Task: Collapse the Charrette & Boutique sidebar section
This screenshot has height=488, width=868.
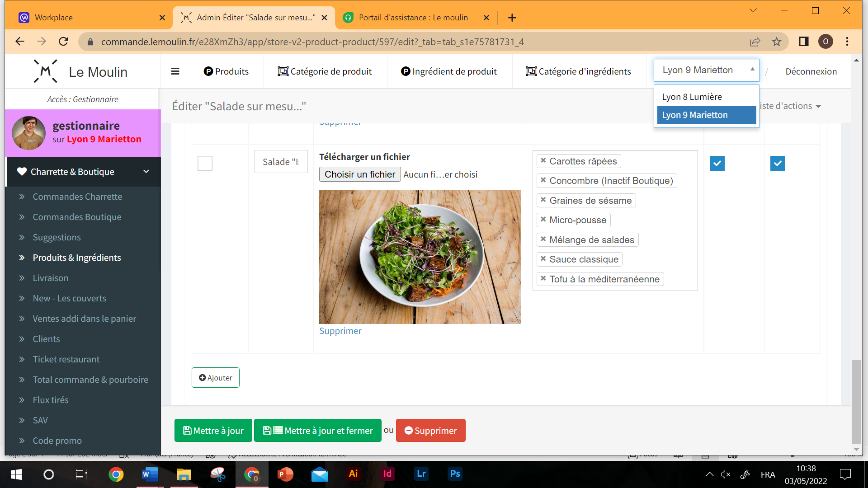Action: point(146,172)
